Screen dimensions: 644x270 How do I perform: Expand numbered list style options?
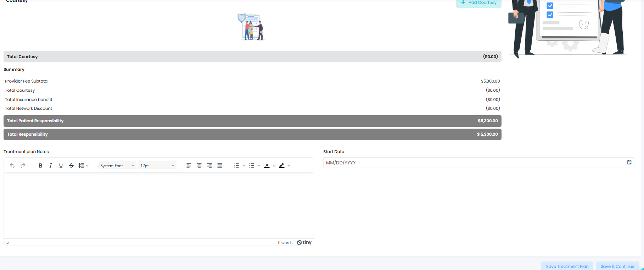tap(244, 165)
